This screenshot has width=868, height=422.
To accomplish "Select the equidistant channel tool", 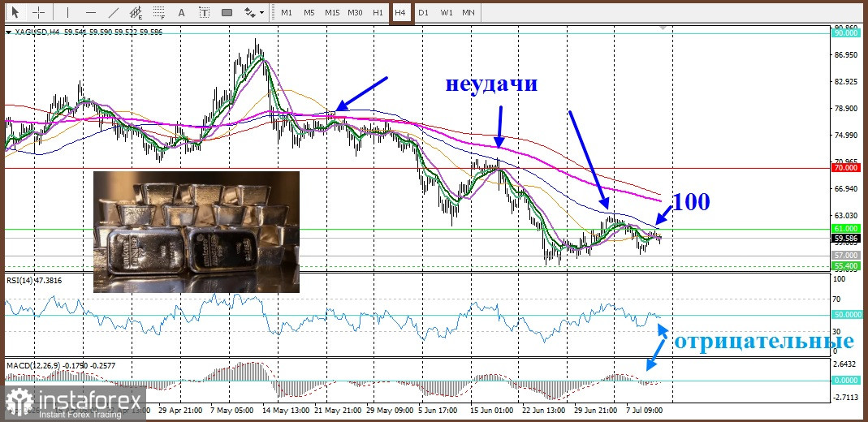I will [136, 11].
